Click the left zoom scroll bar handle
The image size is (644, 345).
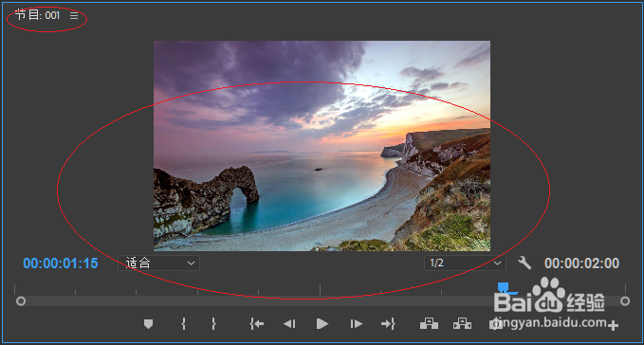tap(21, 301)
